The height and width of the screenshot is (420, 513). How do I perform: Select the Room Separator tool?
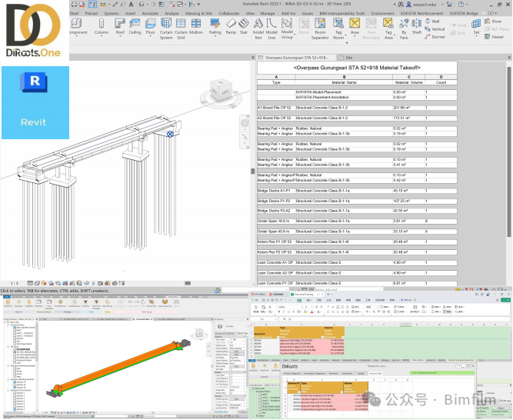pos(320,28)
